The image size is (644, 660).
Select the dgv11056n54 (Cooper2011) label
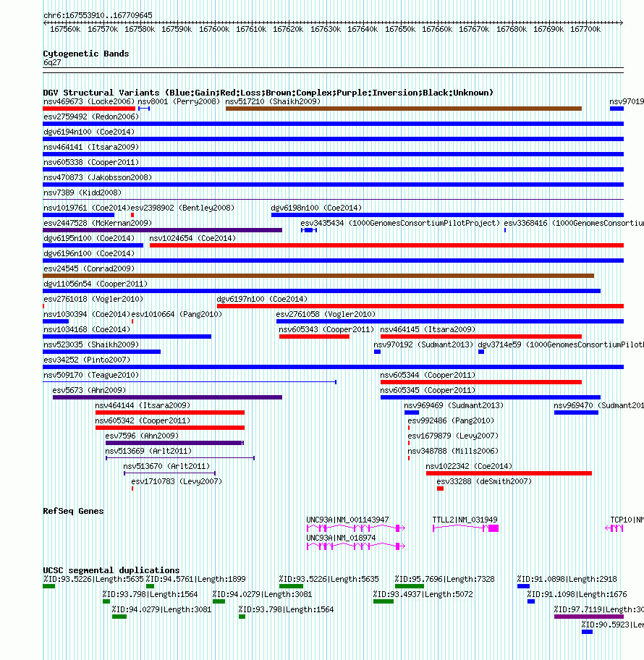(96, 284)
